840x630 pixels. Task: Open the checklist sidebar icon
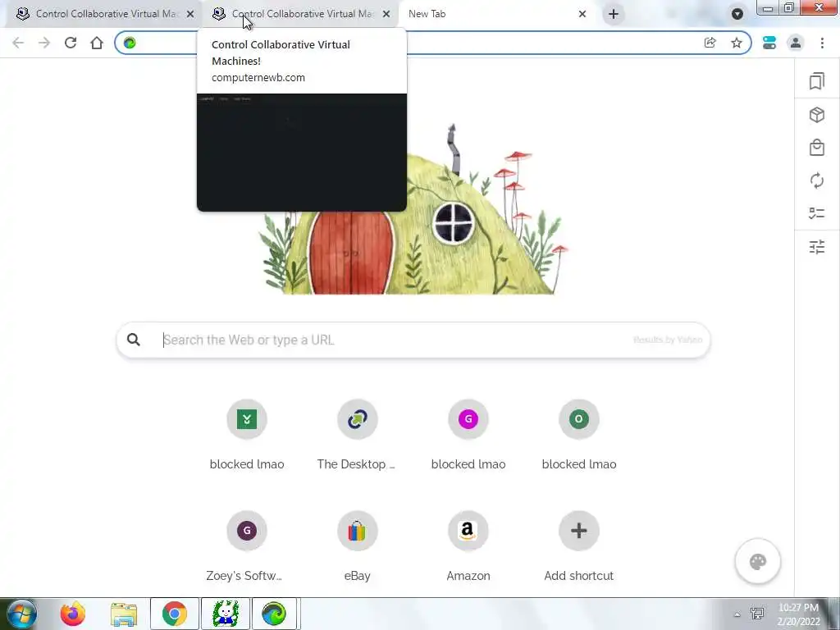coord(816,213)
